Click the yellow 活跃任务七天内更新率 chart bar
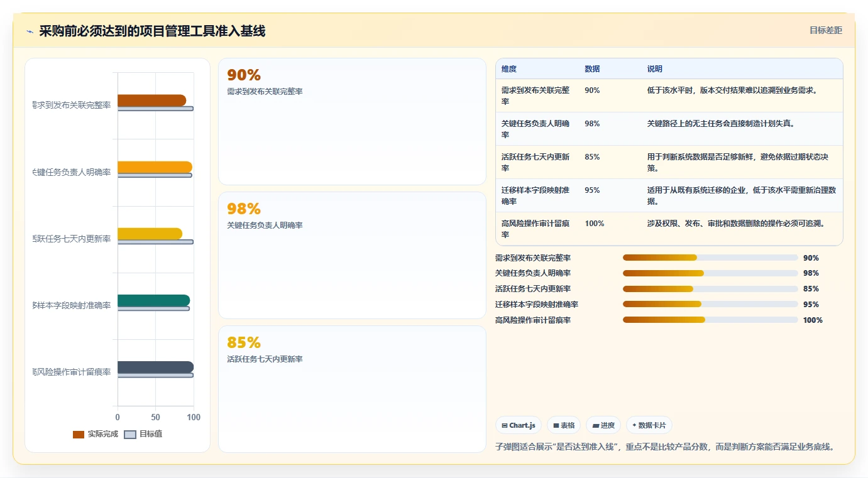The height and width of the screenshot is (478, 868). pyautogui.click(x=150, y=234)
